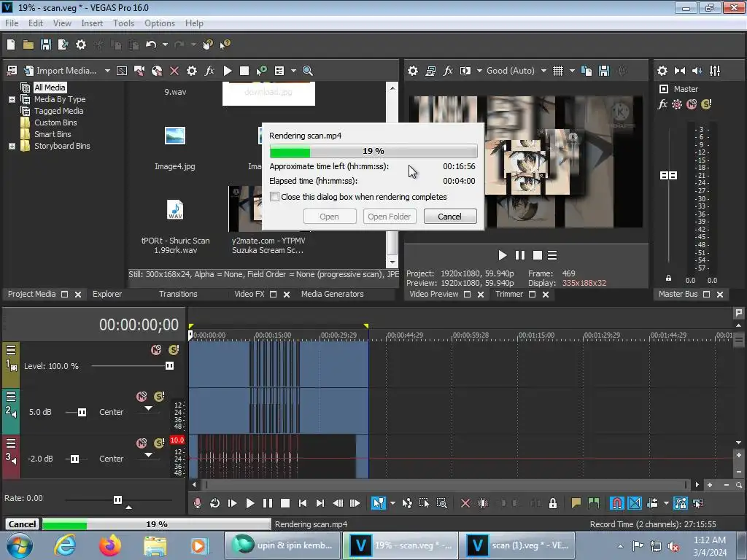
Task: Click the Lock Event padlock icon
Action: pyautogui.click(x=553, y=503)
